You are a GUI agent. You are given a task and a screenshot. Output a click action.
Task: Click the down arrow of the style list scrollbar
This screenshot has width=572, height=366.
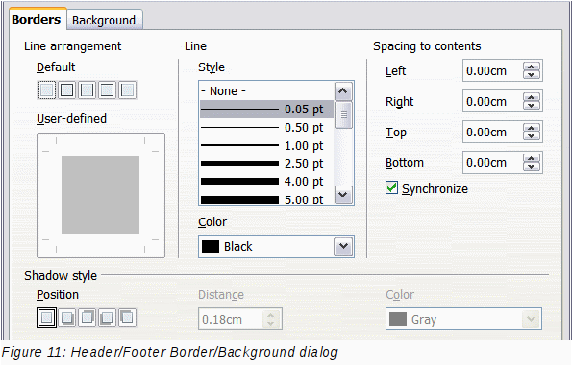click(x=343, y=194)
